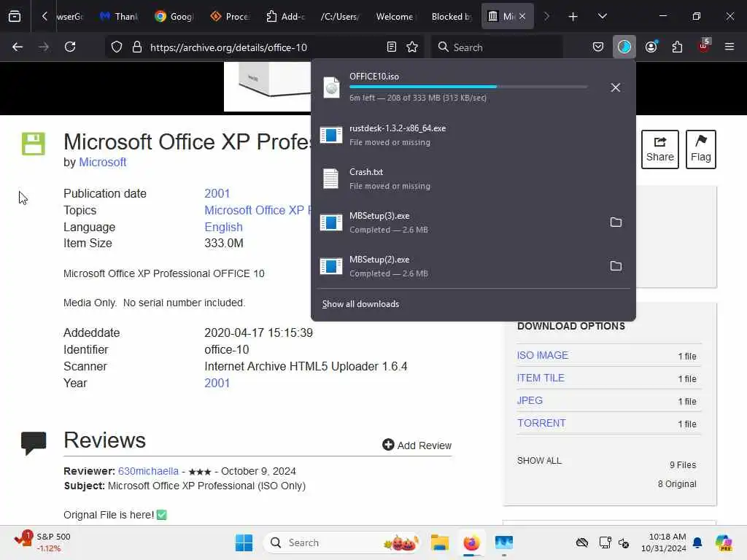Reload the current page
Image resolution: width=747 pixels, height=560 pixels.
click(70, 47)
